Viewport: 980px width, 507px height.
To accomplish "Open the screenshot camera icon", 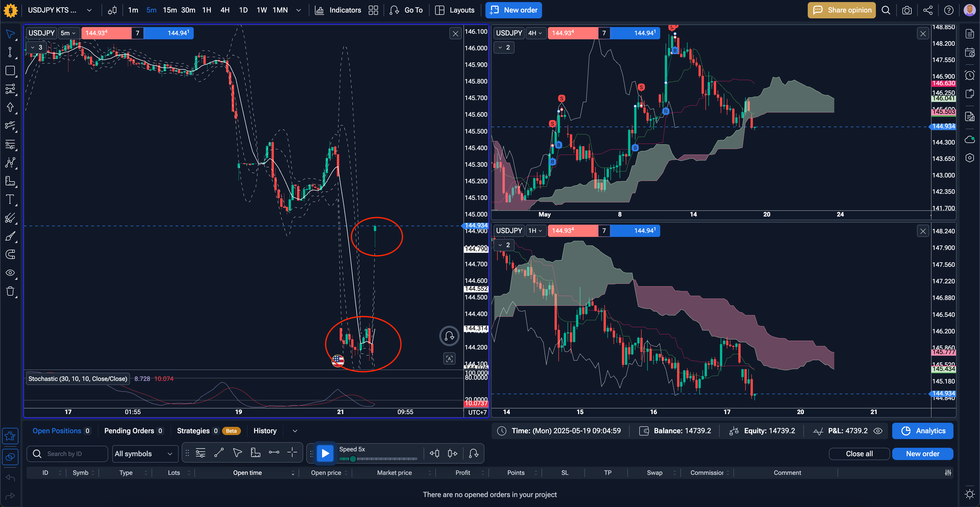I will tap(907, 10).
